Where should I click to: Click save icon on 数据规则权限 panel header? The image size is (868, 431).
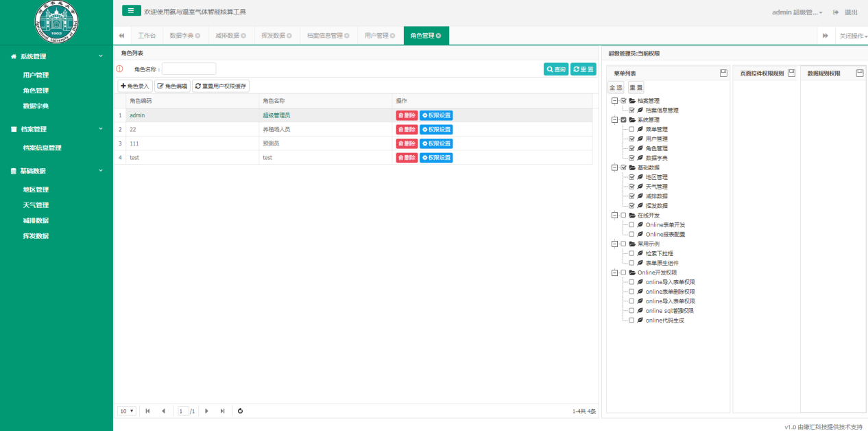click(859, 73)
